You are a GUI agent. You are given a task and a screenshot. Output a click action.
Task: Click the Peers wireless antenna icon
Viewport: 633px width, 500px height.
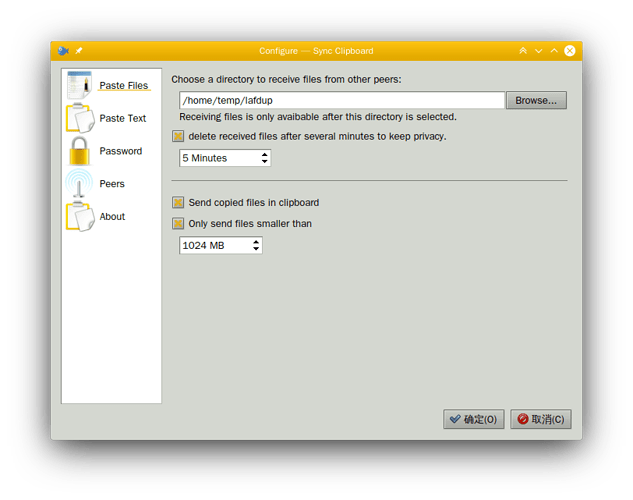(x=79, y=184)
